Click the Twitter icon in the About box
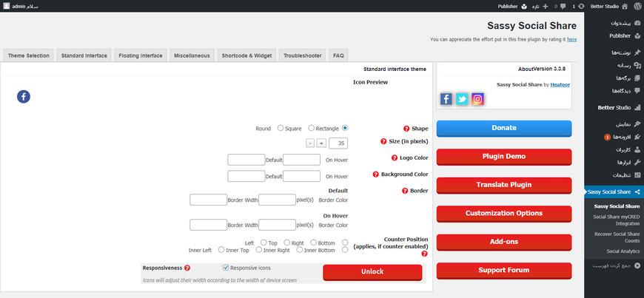This screenshot has width=644, height=298. tap(462, 99)
